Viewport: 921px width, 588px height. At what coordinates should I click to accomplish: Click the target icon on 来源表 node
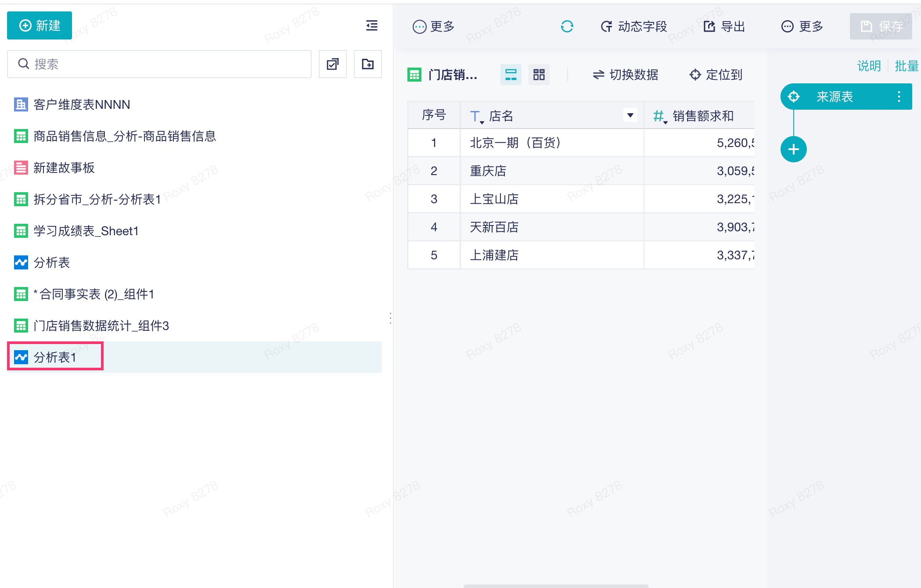click(793, 97)
